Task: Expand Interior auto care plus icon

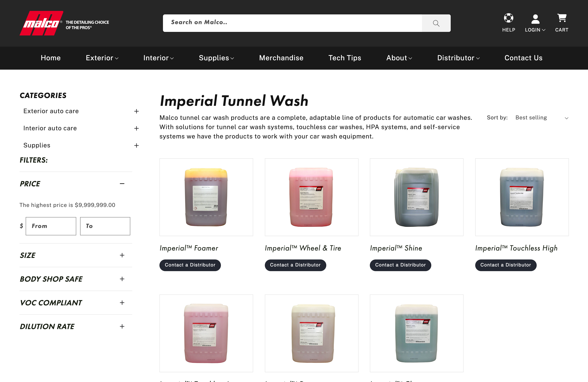Action: pyautogui.click(x=136, y=129)
